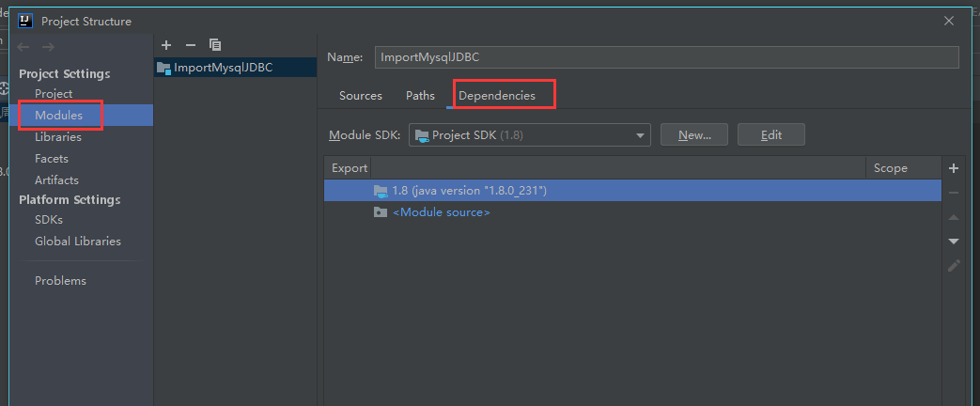Viewport: 980px width, 406px height.
Task: Select Modules in Project Settings
Action: [x=59, y=115]
